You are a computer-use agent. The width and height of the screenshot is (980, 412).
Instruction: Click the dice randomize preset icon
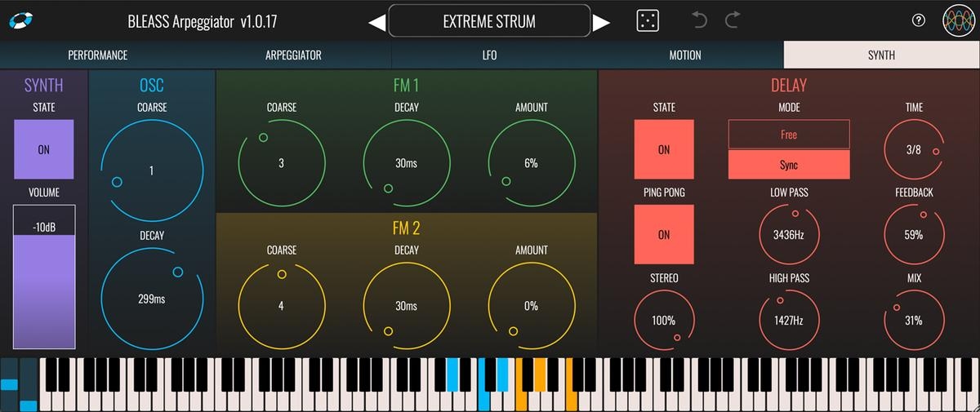(x=648, y=21)
